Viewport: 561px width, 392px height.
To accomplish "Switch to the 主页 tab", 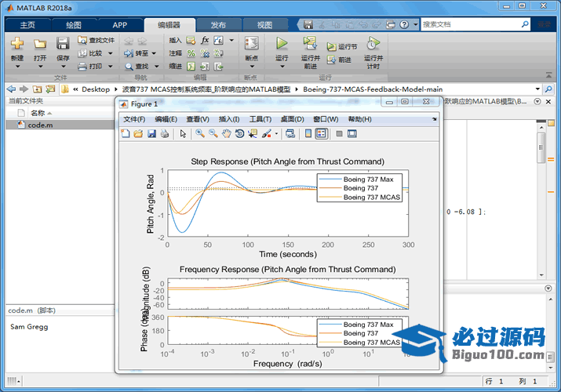I will click(x=27, y=25).
